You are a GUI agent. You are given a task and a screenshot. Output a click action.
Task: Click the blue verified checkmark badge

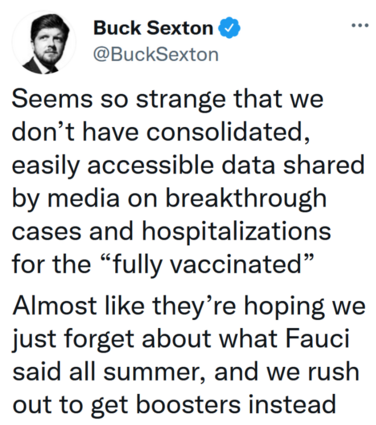tap(229, 28)
